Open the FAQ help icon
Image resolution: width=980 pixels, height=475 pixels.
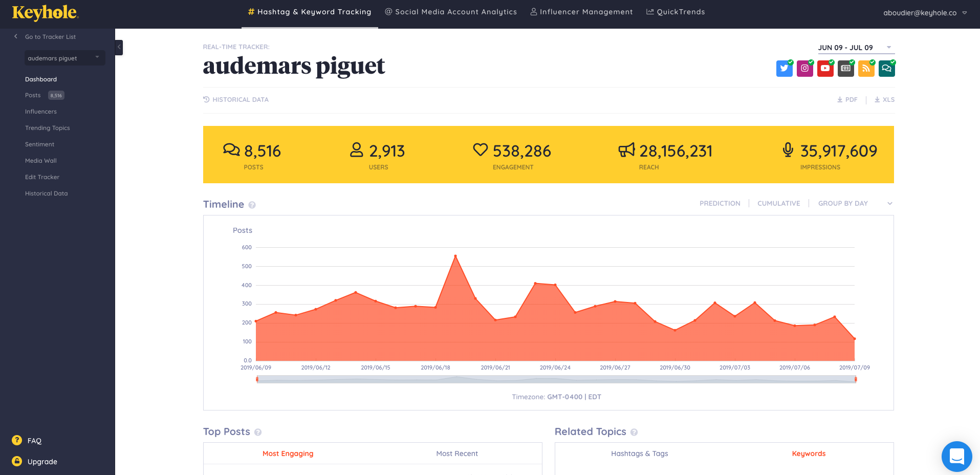pos(17,440)
